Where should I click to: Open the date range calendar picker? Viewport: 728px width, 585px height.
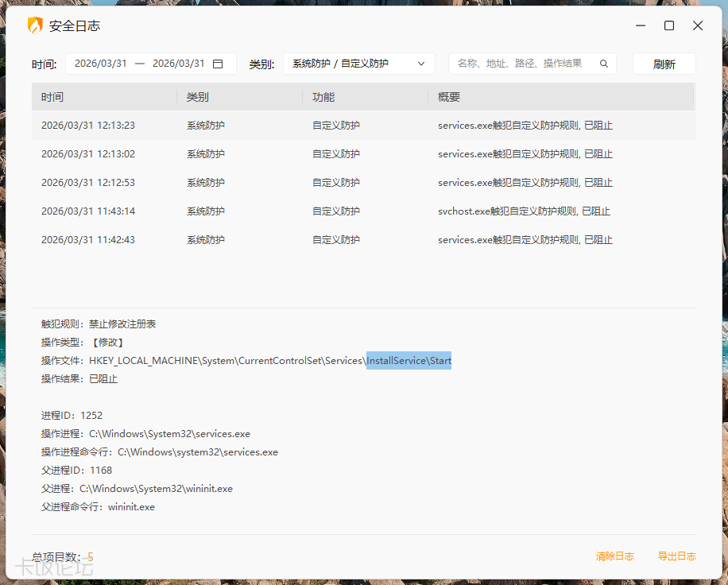pos(218,64)
